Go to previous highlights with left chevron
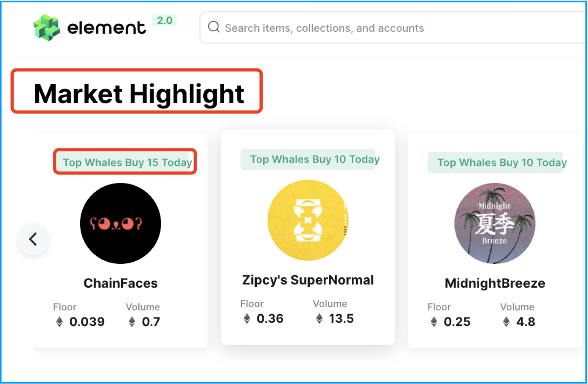Viewport: 588px width, 384px height. tap(33, 239)
